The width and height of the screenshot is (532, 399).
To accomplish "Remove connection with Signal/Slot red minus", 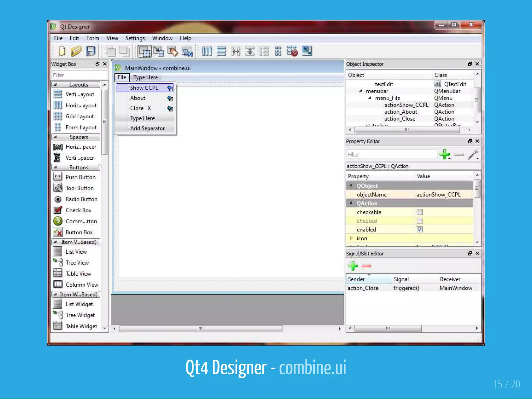I will (x=366, y=266).
